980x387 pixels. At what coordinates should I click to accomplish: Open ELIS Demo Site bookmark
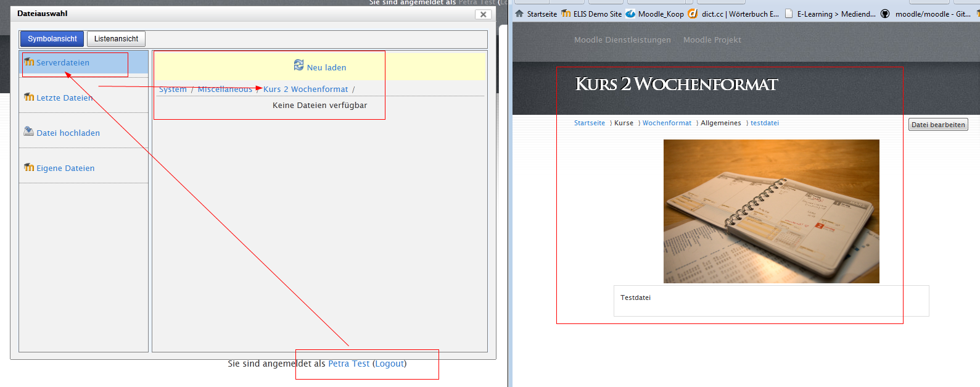pyautogui.click(x=598, y=14)
